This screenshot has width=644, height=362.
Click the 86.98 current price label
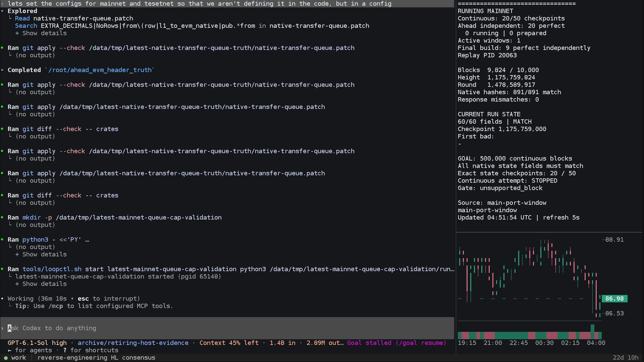tap(614, 299)
